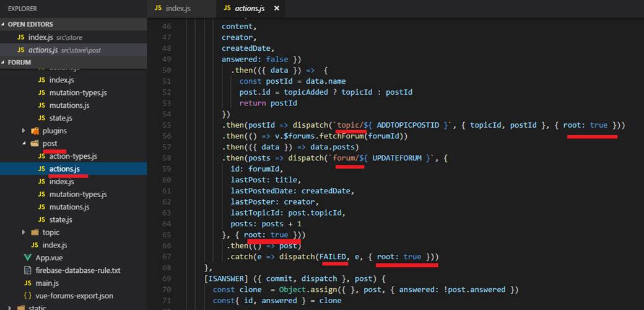The height and width of the screenshot is (310, 644).
Task: Click 'lastPostedDate: createdDate' on line 61
Action: click(290, 191)
